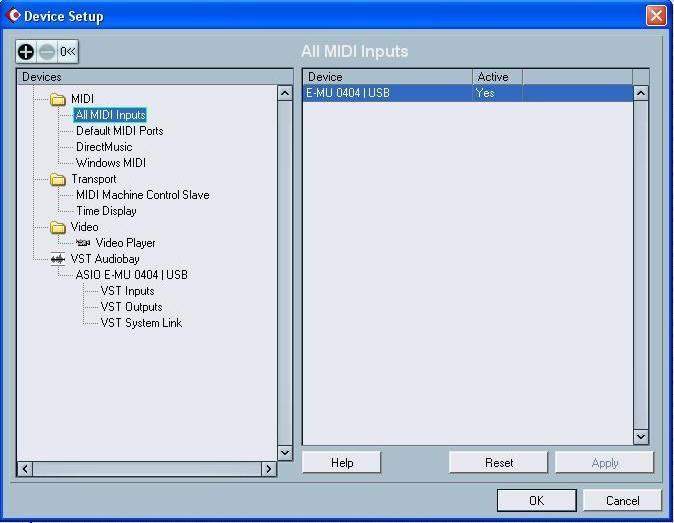
Task: Click the Device column header
Action: 388,77
